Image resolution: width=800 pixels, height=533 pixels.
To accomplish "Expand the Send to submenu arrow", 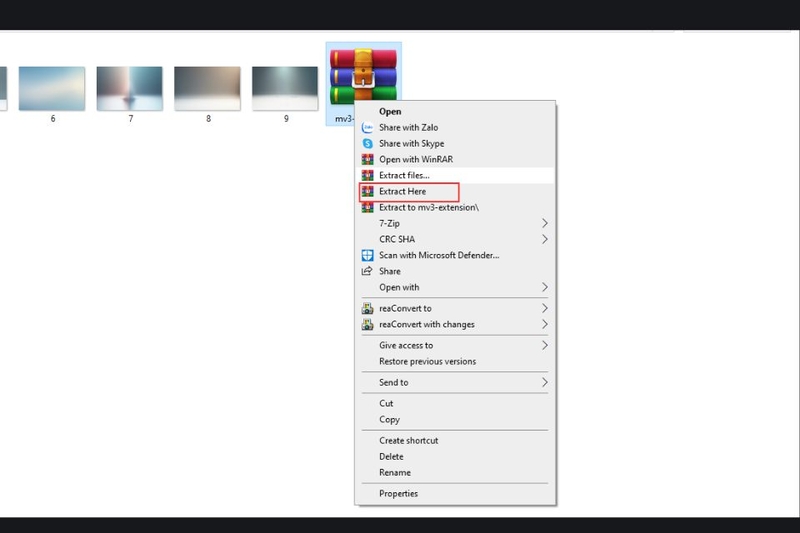I will [544, 382].
